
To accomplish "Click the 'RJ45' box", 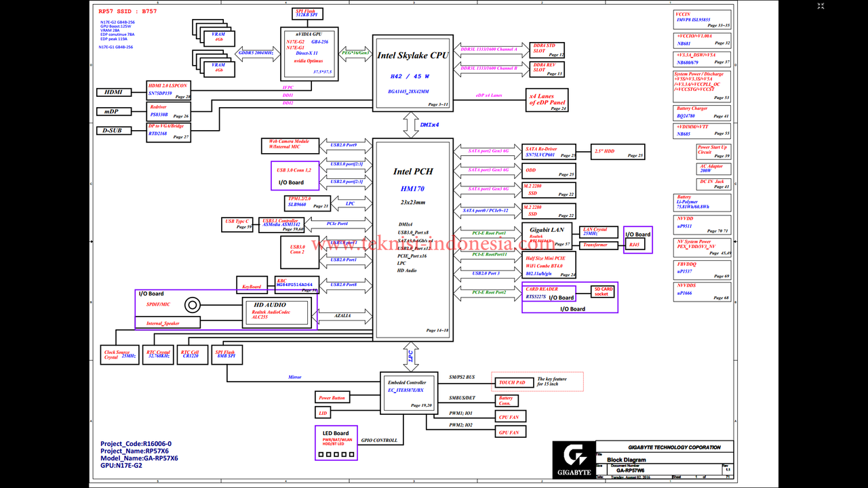I will coord(635,245).
